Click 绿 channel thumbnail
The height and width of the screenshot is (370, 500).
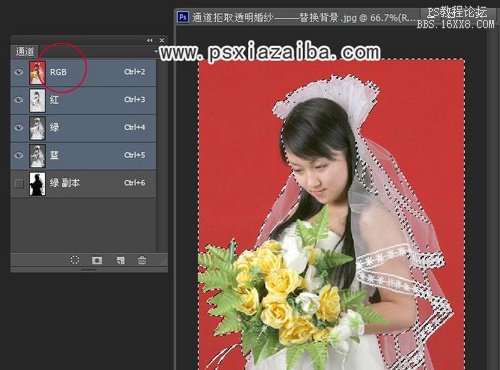click(37, 128)
